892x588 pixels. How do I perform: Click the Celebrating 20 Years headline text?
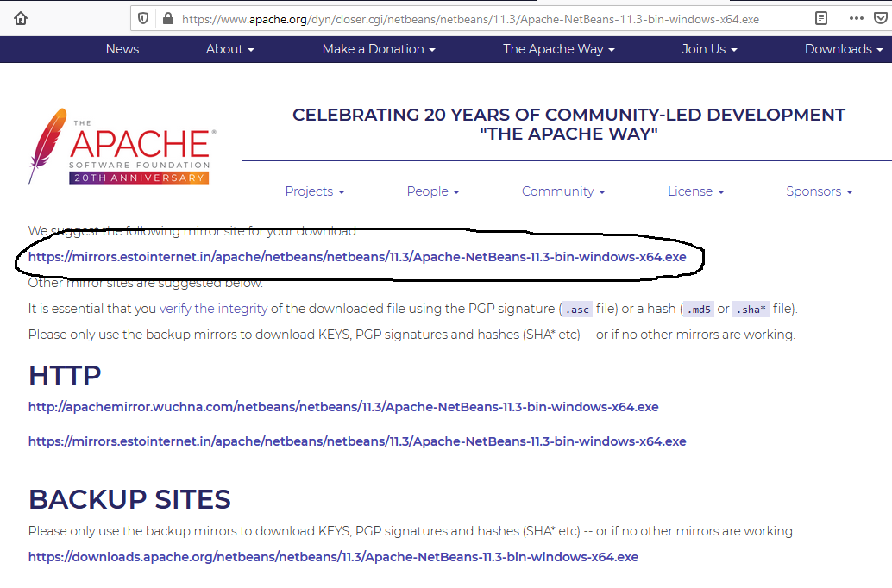pos(568,124)
